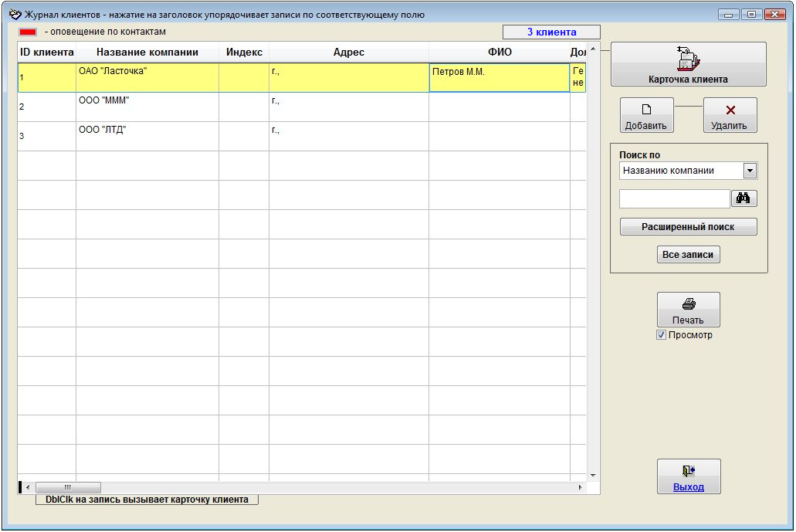Sort records by ФИО column header

(x=499, y=53)
